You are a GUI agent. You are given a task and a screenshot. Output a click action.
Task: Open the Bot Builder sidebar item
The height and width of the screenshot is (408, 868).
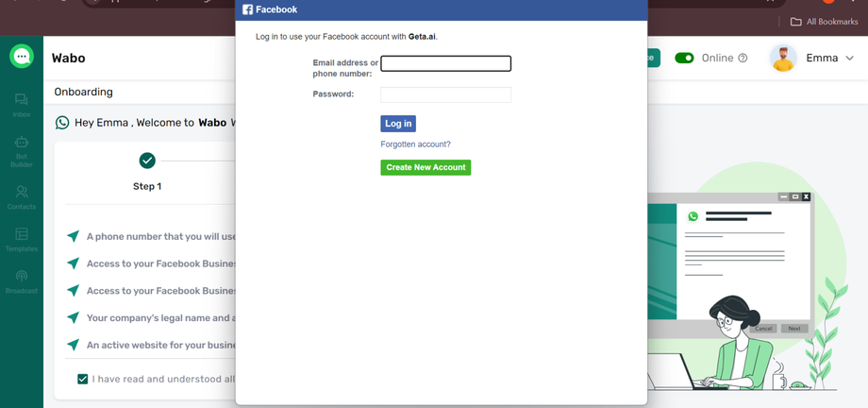pyautogui.click(x=22, y=152)
